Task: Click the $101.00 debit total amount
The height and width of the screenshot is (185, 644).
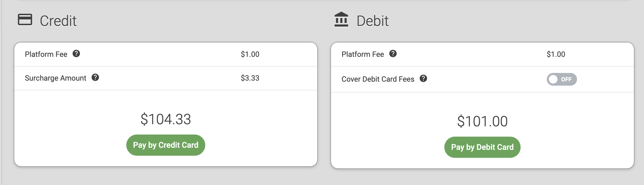Action: pyautogui.click(x=482, y=121)
